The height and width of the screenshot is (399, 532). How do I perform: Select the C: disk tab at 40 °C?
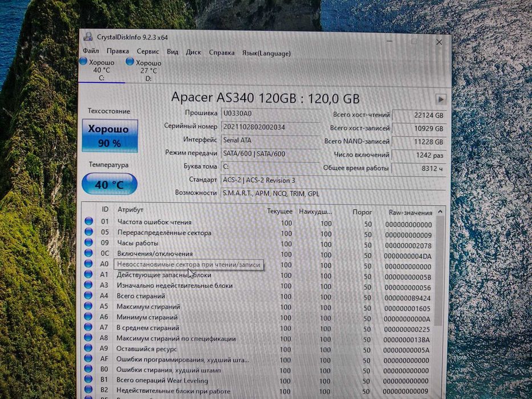[x=101, y=70]
